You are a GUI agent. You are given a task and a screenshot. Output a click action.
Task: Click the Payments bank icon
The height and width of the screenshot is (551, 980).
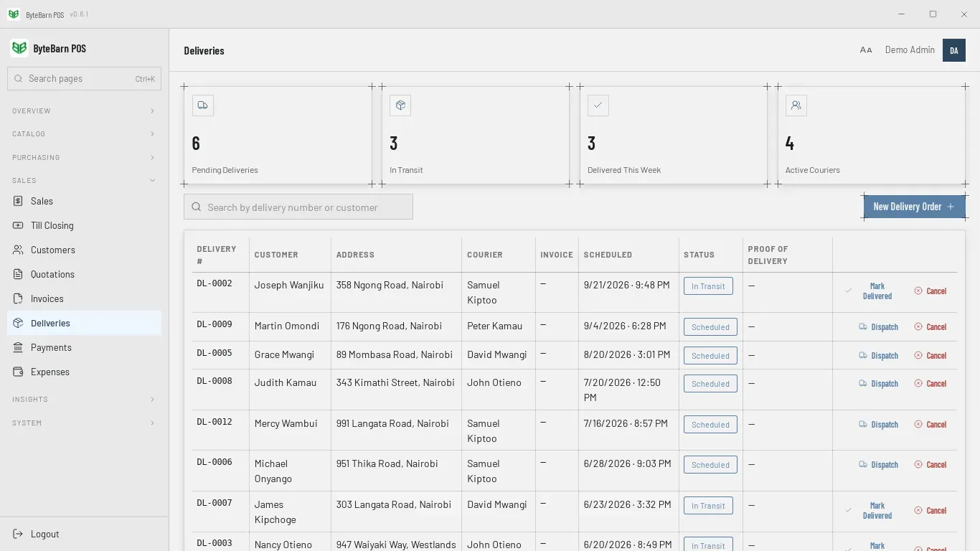[x=18, y=347]
